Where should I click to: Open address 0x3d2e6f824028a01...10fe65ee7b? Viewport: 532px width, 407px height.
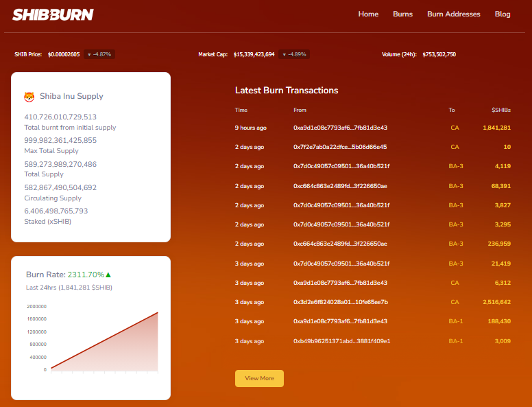tap(341, 302)
